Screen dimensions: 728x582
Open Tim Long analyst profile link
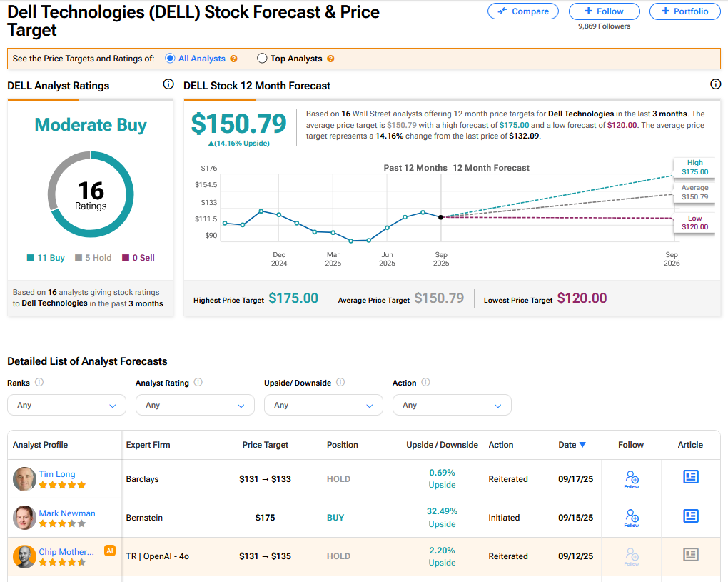coord(56,474)
